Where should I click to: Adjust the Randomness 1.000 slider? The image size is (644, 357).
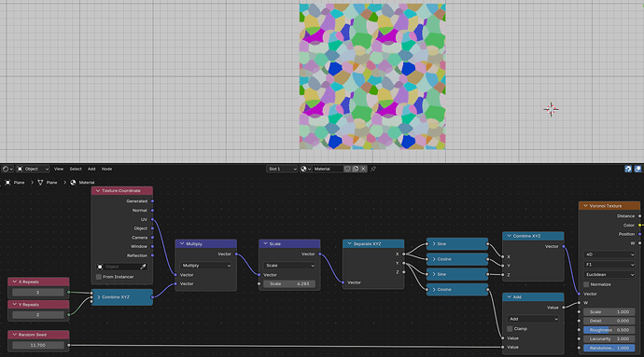tap(609, 348)
